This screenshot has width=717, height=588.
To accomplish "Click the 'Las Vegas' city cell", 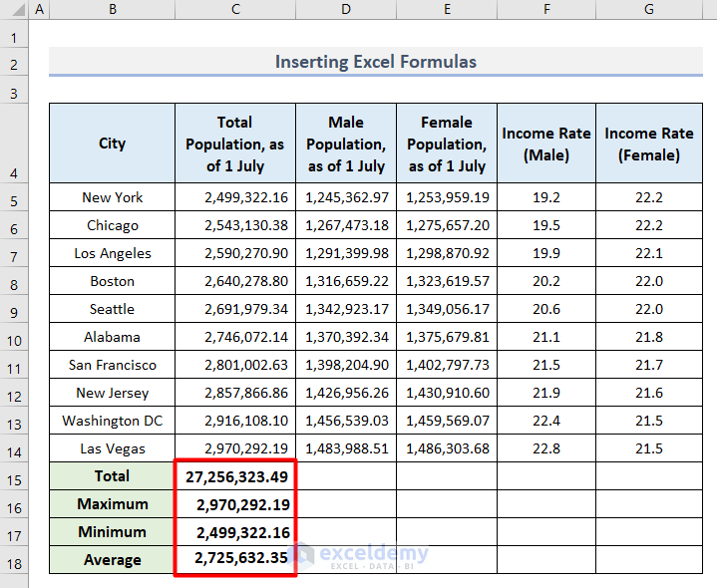I will pyautogui.click(x=112, y=448).
